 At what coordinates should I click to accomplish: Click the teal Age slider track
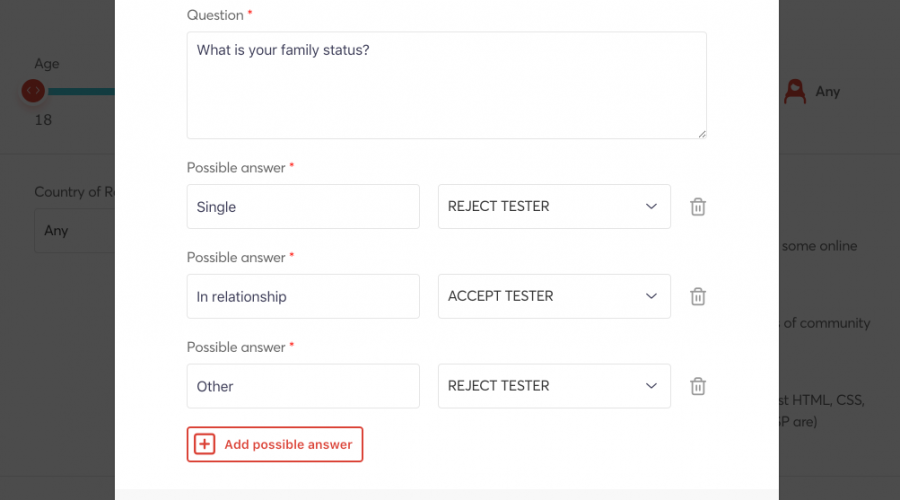pos(80,91)
